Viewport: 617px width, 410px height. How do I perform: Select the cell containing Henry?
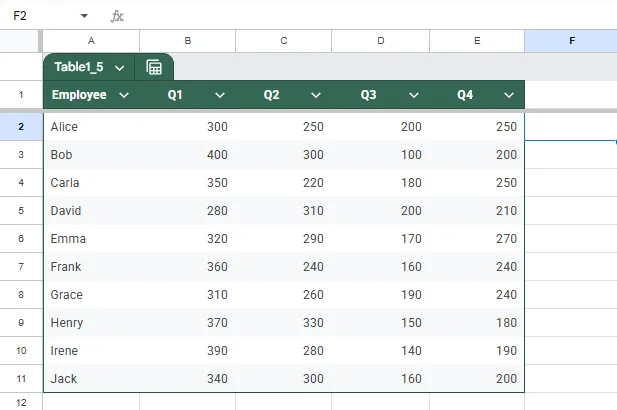click(91, 322)
